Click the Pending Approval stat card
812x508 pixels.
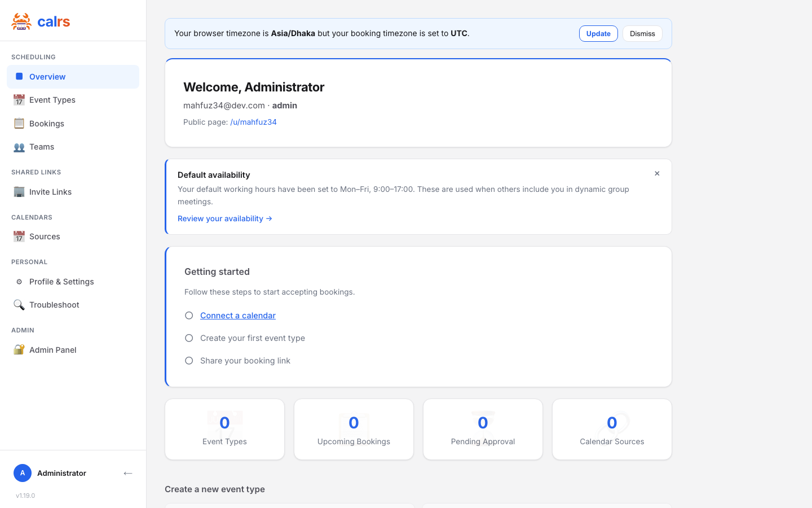point(483,430)
